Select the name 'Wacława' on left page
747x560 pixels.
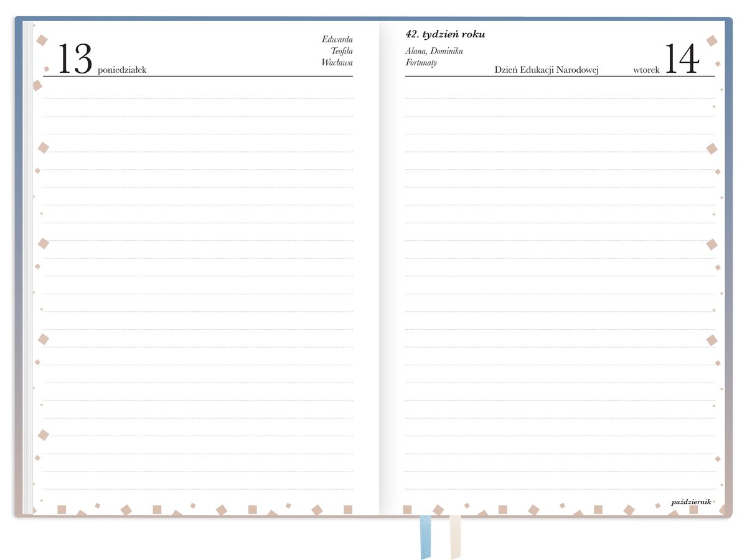(337, 62)
